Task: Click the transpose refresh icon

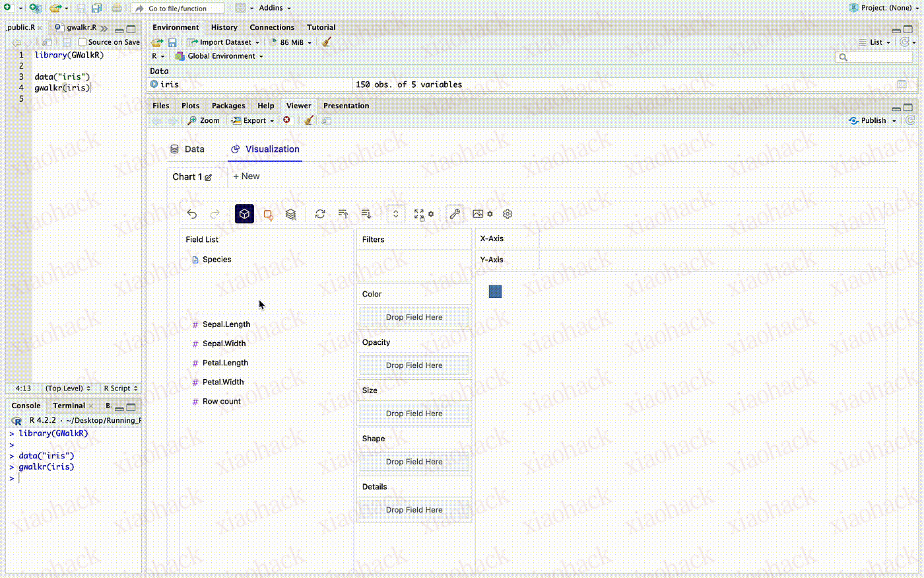Action: tap(320, 214)
